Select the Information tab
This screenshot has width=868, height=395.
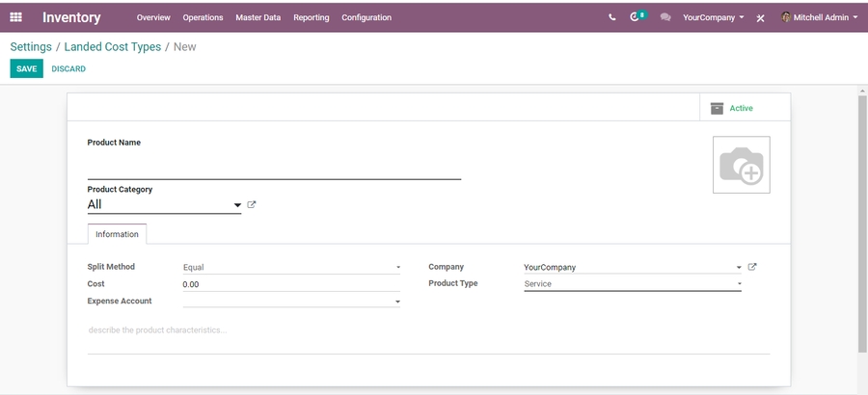click(x=117, y=234)
